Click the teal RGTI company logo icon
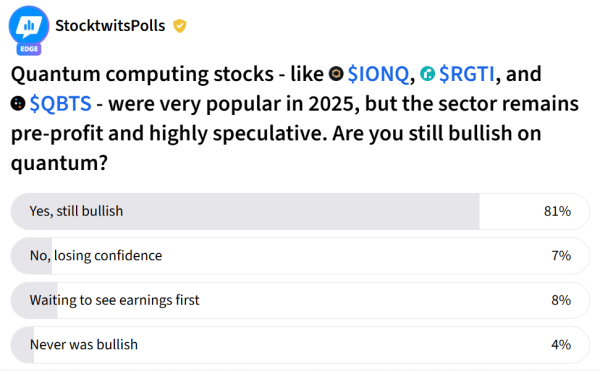 [427, 73]
